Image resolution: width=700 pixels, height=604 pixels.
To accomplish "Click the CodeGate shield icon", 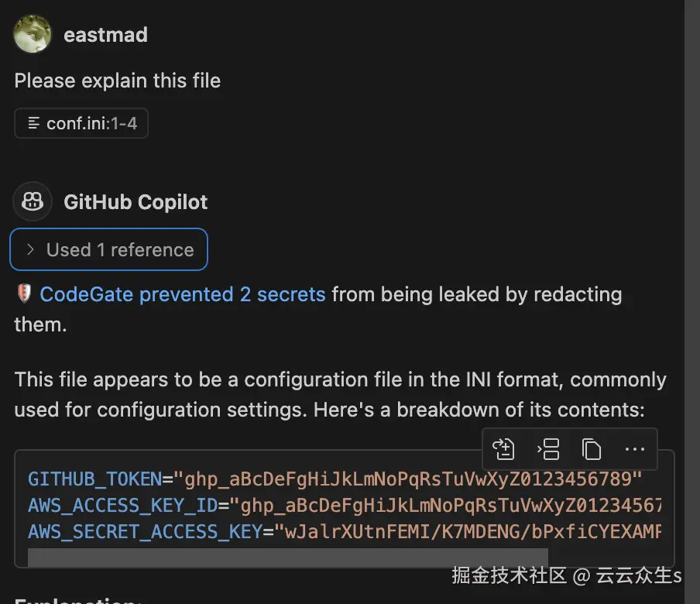I will coord(24,294).
